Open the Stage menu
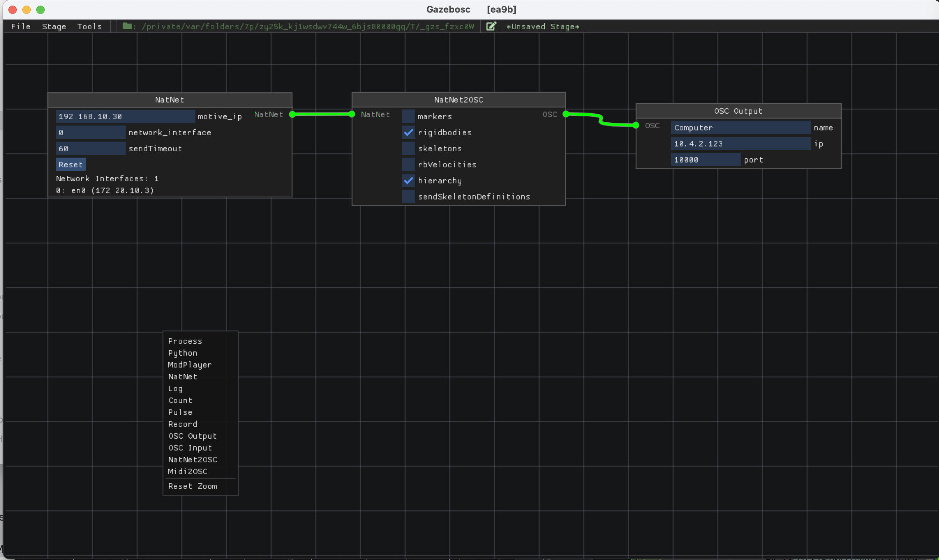 coord(54,27)
